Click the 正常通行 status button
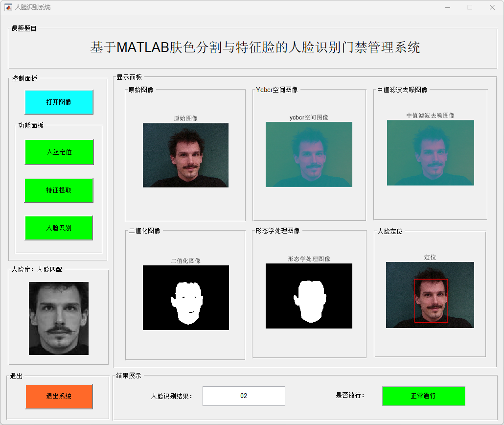Image resolution: width=504 pixels, height=425 pixels. (x=423, y=396)
